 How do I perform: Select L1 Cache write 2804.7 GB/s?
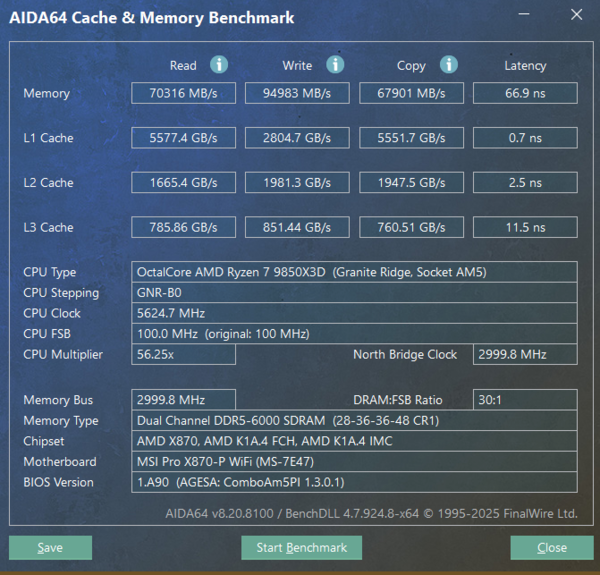[297, 138]
